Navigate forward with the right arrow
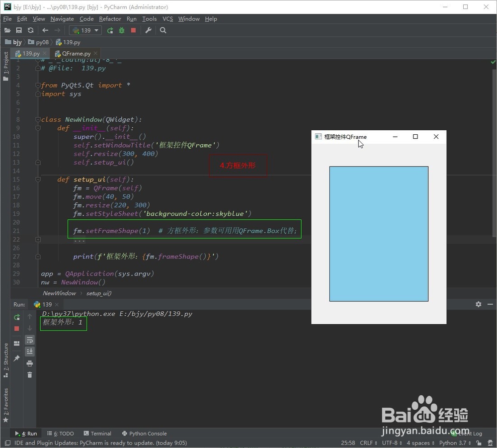This screenshot has height=448, width=497. [57, 30]
